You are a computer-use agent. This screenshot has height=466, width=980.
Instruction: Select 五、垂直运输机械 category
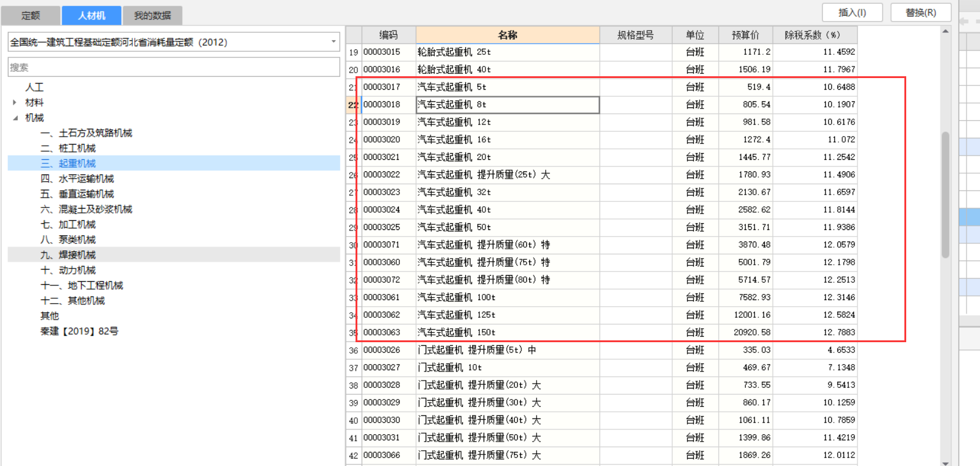(x=77, y=194)
